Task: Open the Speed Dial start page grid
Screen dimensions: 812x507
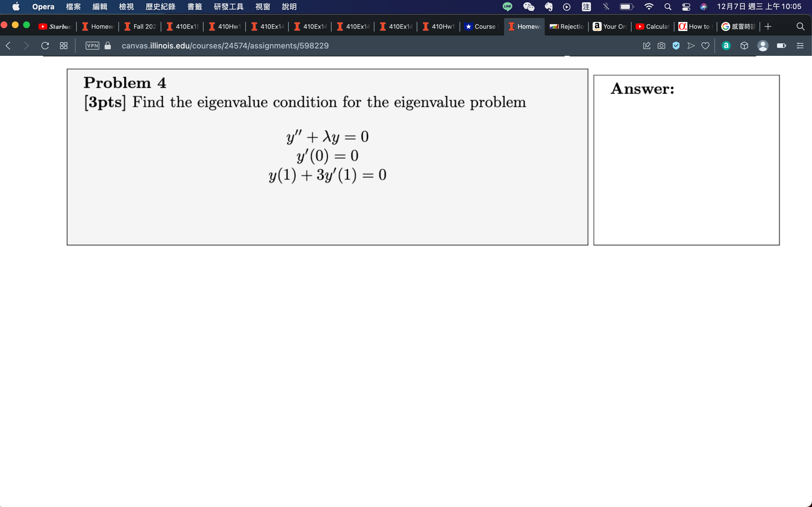Action: 63,46
